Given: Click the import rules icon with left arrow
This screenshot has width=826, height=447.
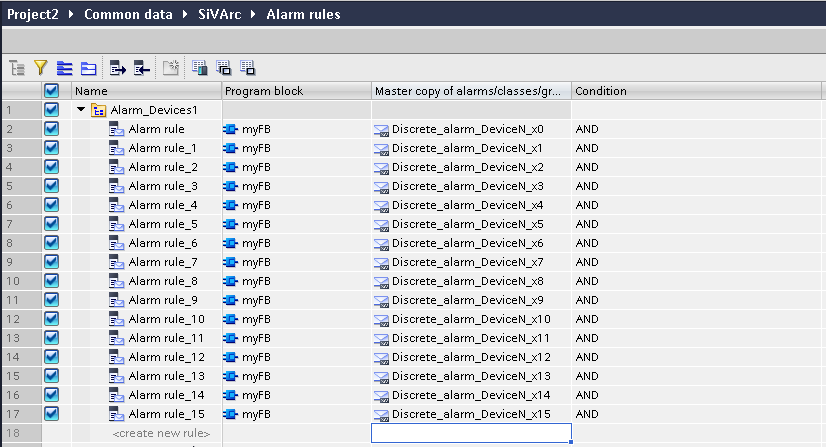Looking at the screenshot, I should coord(142,68).
